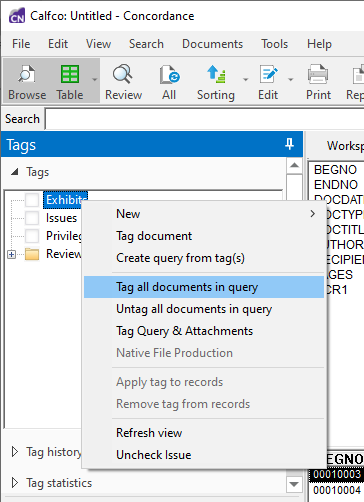The height and width of the screenshot is (502, 364).
Task: Click the All documents toolbar icon
Action: (169, 81)
